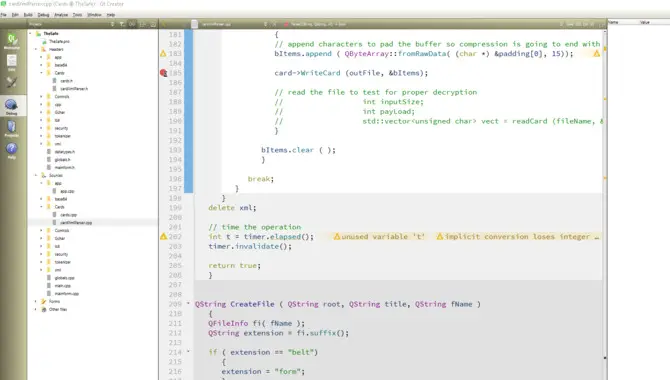The image size is (670, 380).
Task: Click the warning icon on line 183 gutter
Action: (x=163, y=54)
